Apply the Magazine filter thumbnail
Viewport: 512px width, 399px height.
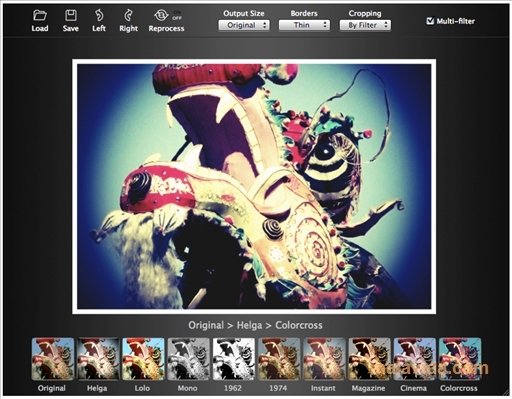pyautogui.click(x=369, y=359)
